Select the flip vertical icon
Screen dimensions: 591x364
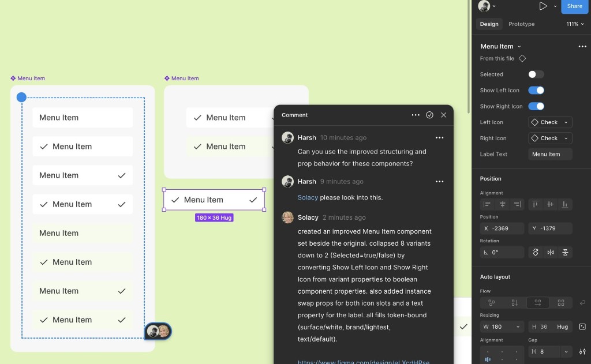pos(565,252)
